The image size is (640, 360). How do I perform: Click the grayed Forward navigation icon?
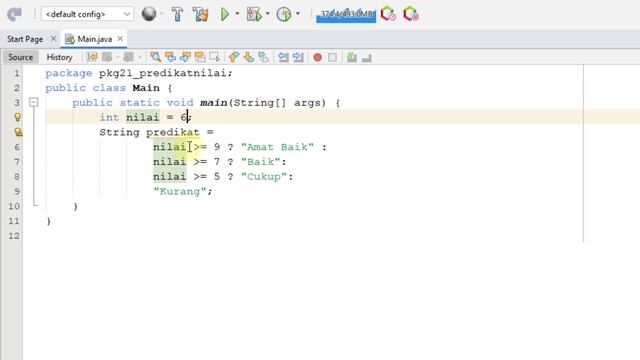pos(129,57)
